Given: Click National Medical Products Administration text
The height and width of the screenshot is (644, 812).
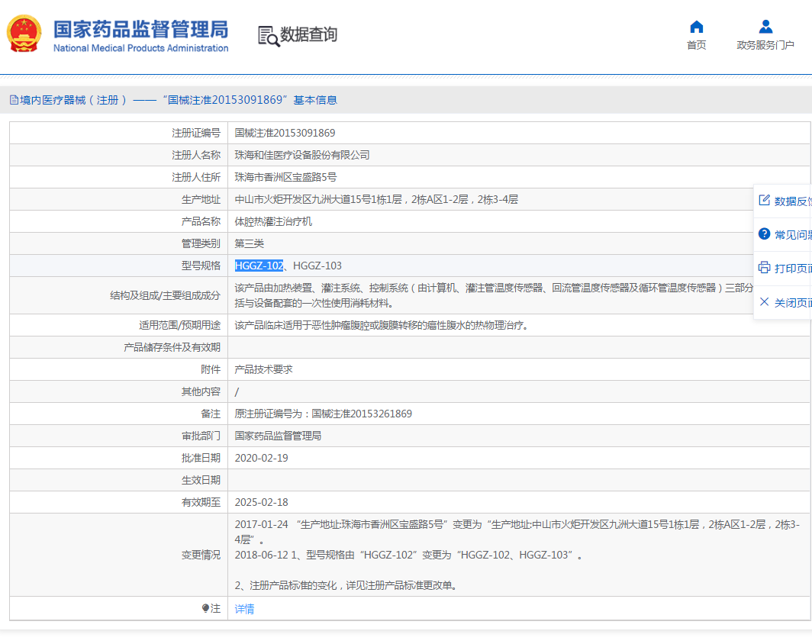Looking at the screenshot, I should (x=141, y=48).
